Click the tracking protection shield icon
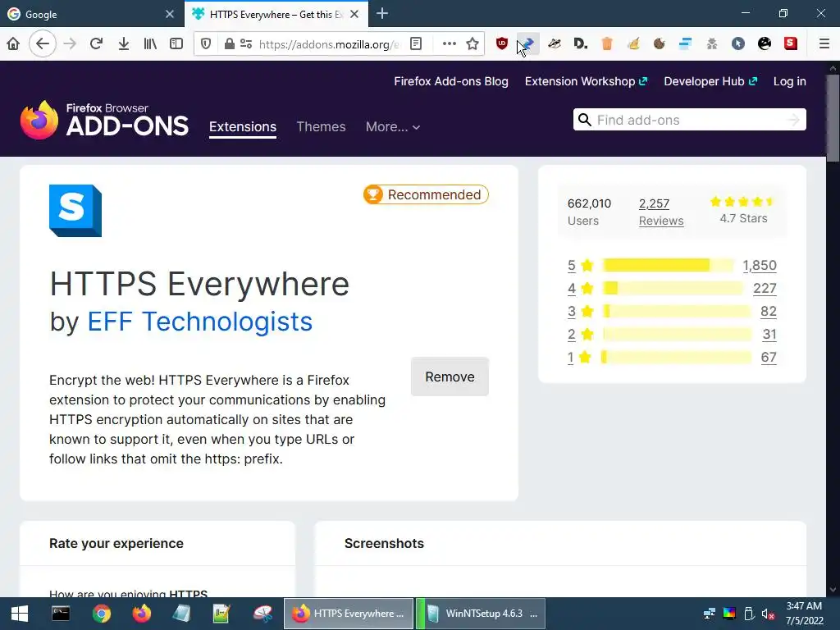The width and height of the screenshot is (840, 630). pos(206,44)
